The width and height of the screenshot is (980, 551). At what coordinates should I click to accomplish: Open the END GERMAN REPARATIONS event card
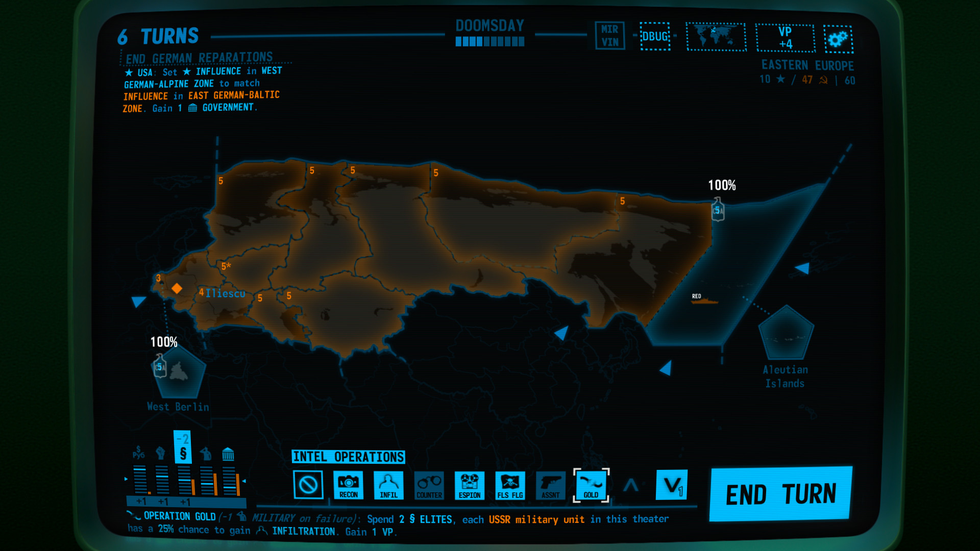click(x=200, y=58)
